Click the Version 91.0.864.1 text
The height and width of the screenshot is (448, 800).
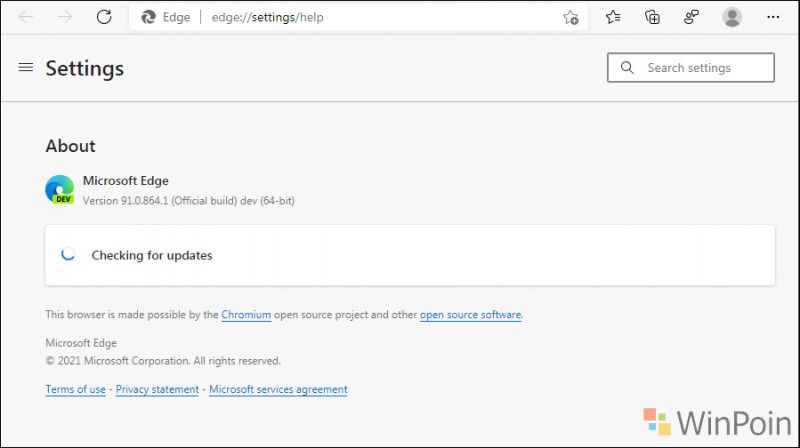189,201
